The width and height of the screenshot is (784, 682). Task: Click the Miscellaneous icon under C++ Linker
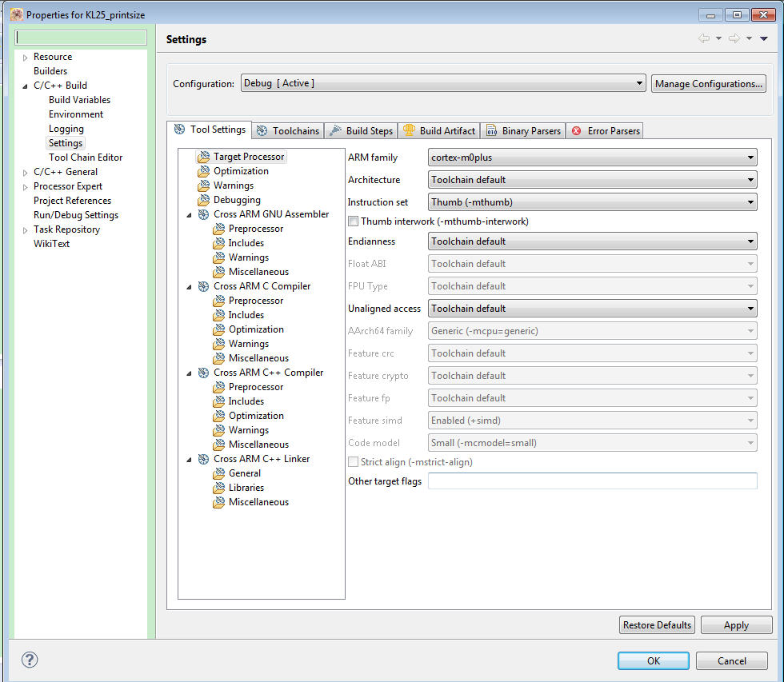click(218, 502)
